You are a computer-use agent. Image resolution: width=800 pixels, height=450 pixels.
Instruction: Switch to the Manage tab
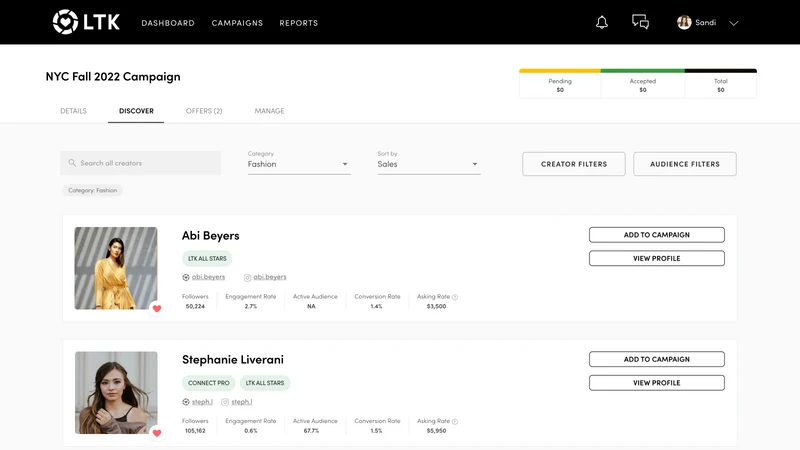tap(269, 111)
